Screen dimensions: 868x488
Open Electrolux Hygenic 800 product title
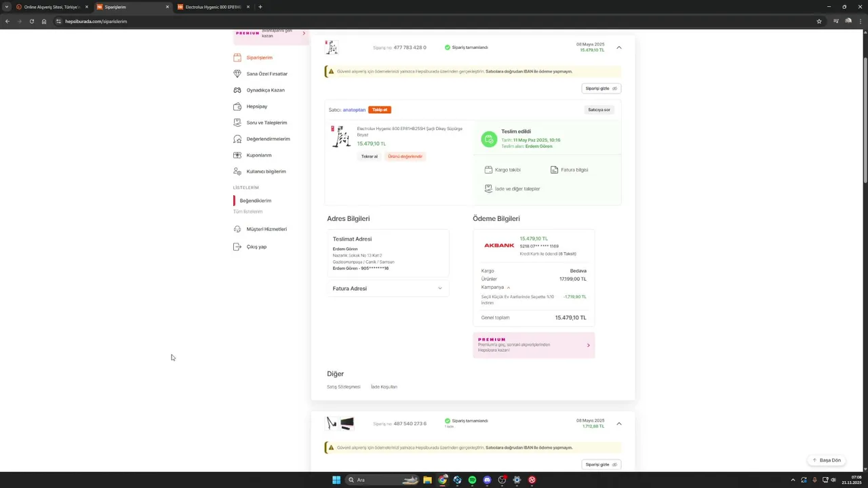pyautogui.click(x=410, y=131)
